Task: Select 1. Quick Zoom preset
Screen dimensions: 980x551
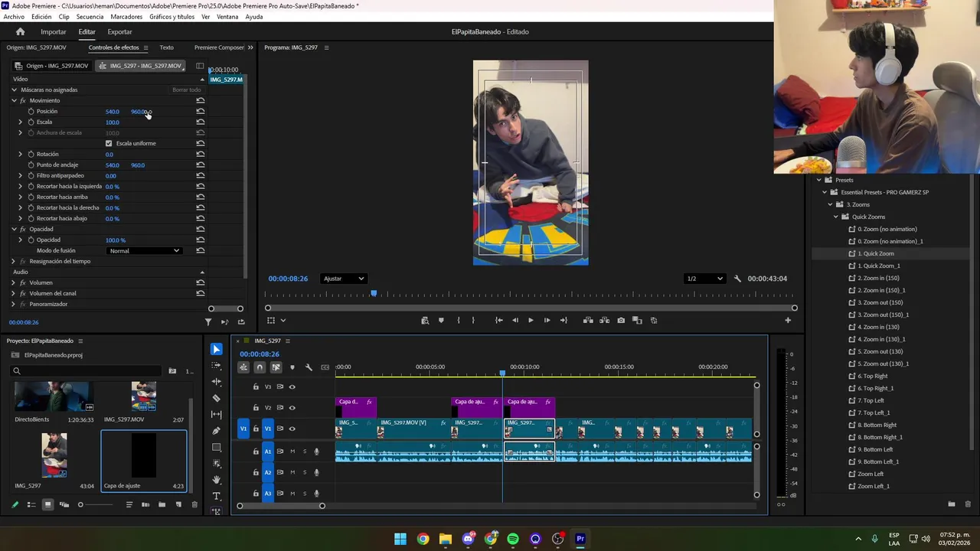Action: [876, 253]
